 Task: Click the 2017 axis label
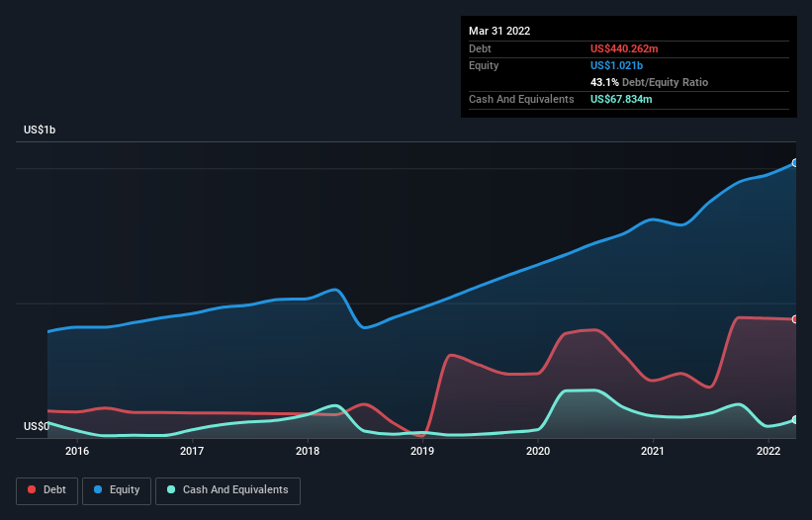(x=192, y=451)
